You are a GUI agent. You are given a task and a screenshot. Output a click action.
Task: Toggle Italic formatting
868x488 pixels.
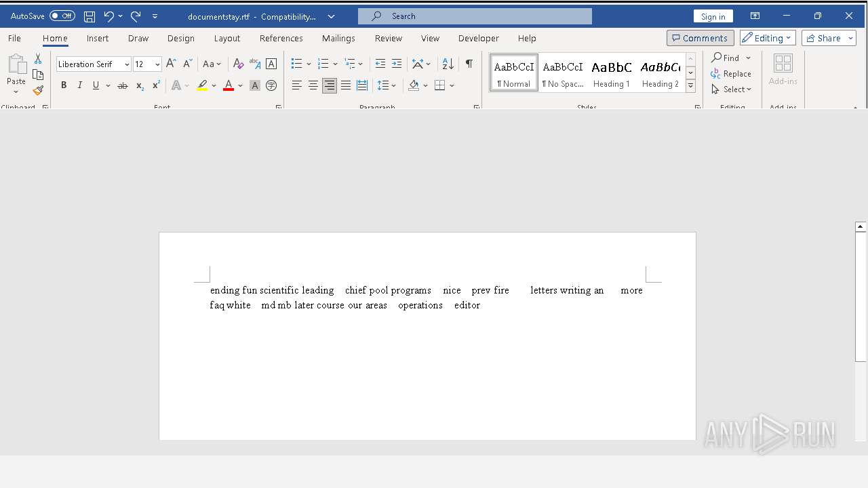tap(79, 85)
